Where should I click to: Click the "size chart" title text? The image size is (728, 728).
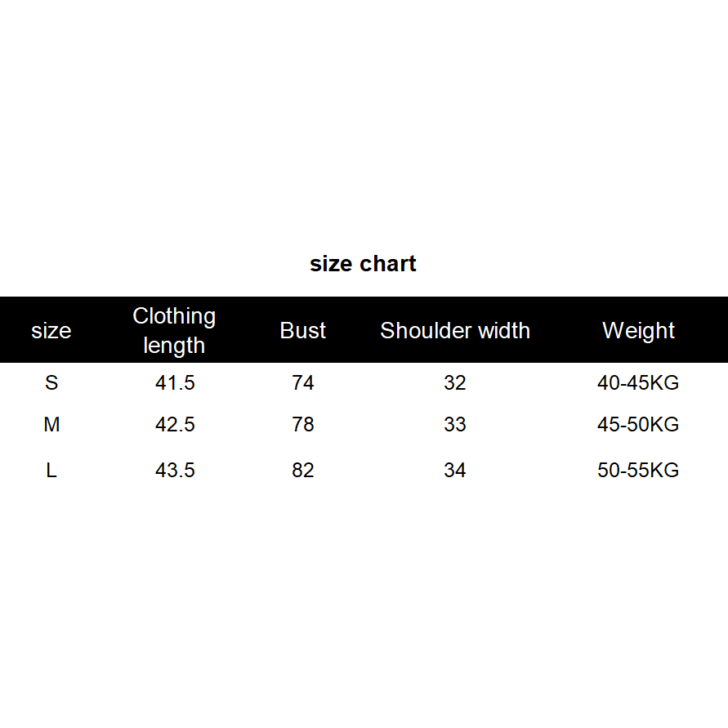363,264
